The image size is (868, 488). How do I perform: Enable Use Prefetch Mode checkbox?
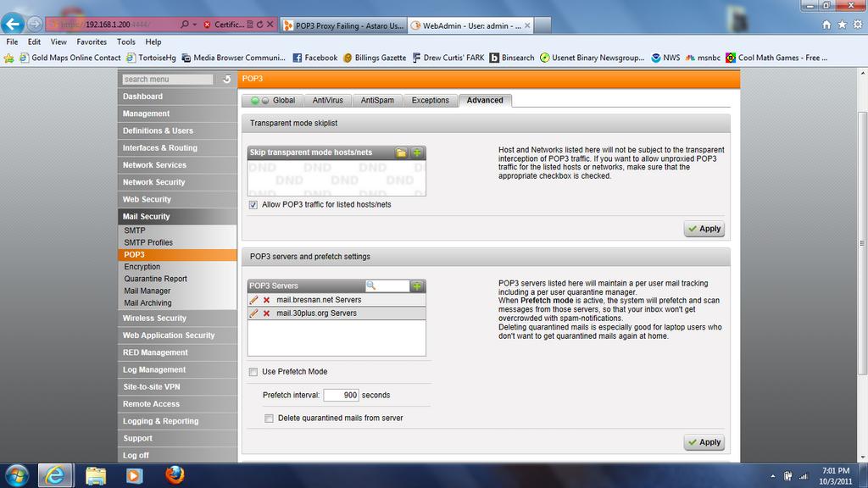(253, 372)
